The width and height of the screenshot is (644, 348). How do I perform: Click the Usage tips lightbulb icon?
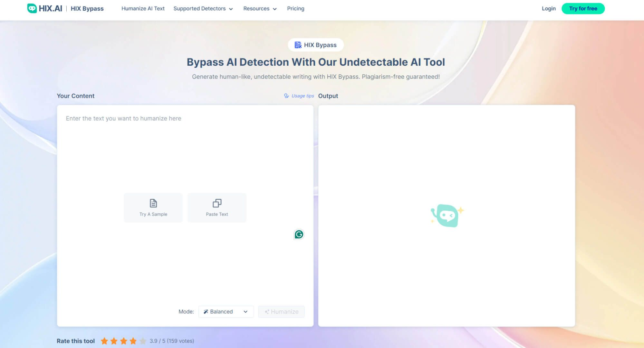click(286, 96)
